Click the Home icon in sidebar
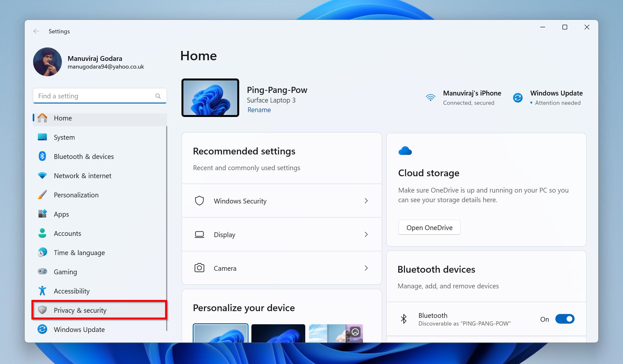 pos(42,118)
